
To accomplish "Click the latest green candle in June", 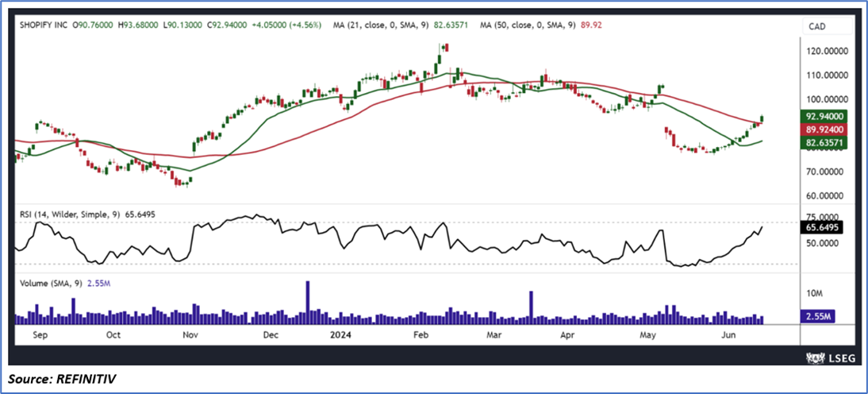I will (x=762, y=118).
